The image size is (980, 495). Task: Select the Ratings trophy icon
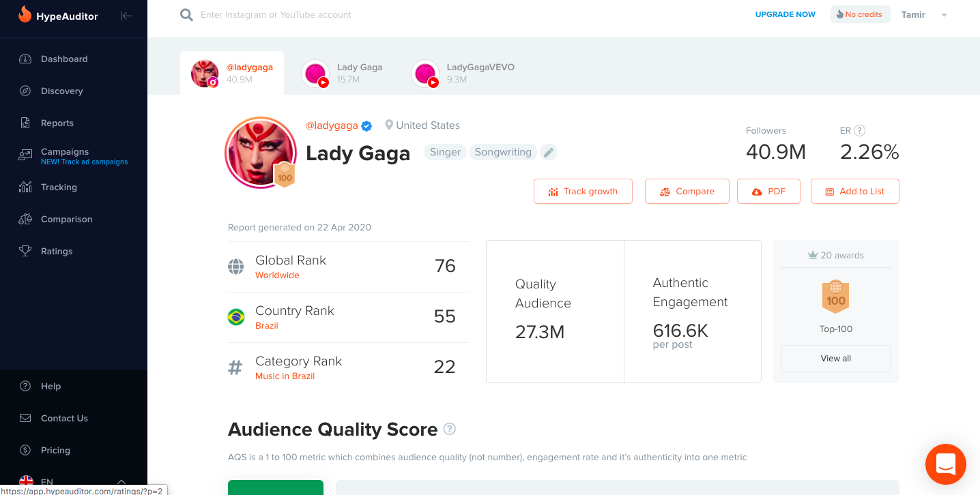pos(25,251)
